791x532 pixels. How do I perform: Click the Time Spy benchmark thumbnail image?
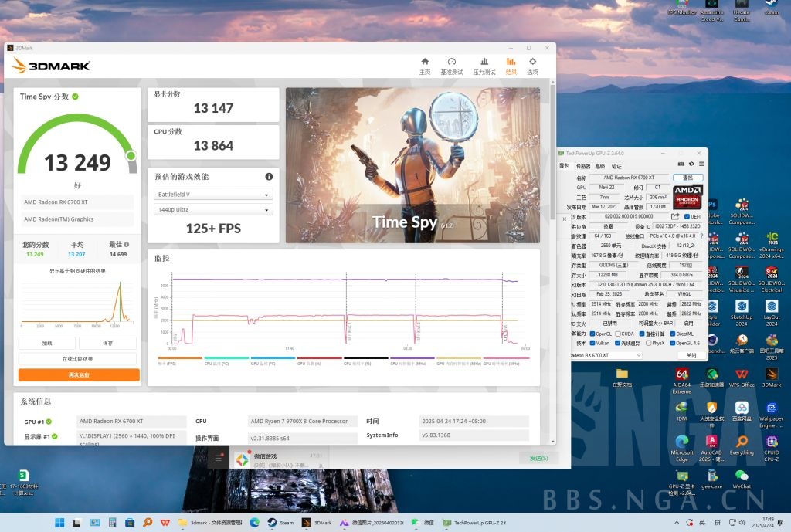[412, 165]
